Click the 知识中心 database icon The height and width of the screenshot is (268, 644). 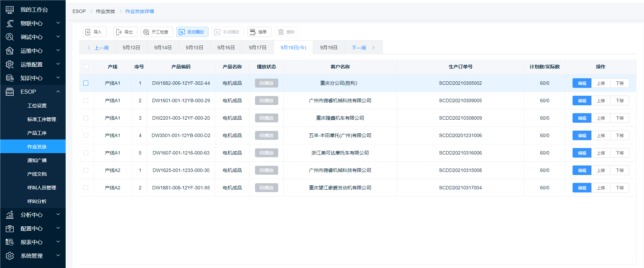pos(10,78)
